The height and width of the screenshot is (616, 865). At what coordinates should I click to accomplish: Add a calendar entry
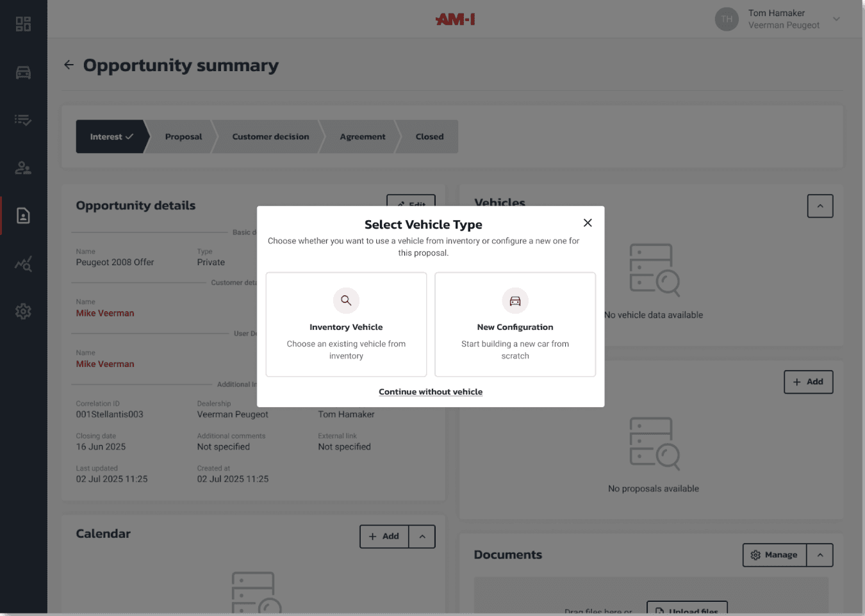pyautogui.click(x=384, y=537)
